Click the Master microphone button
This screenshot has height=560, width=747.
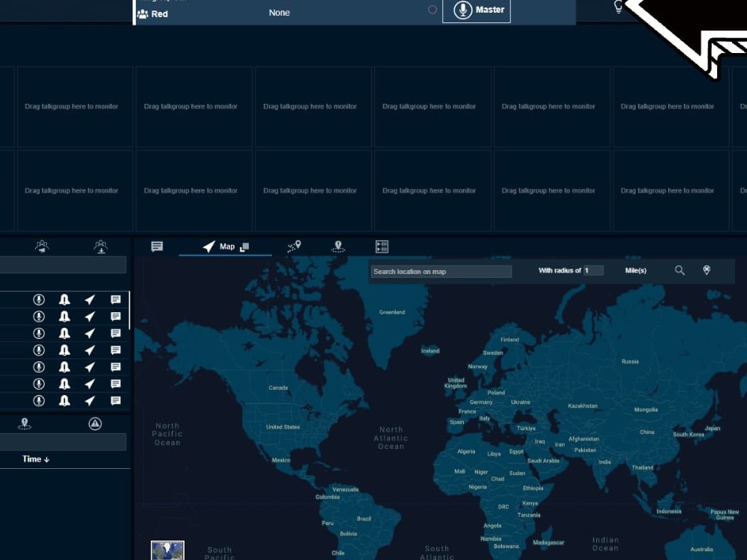pyautogui.click(x=477, y=10)
